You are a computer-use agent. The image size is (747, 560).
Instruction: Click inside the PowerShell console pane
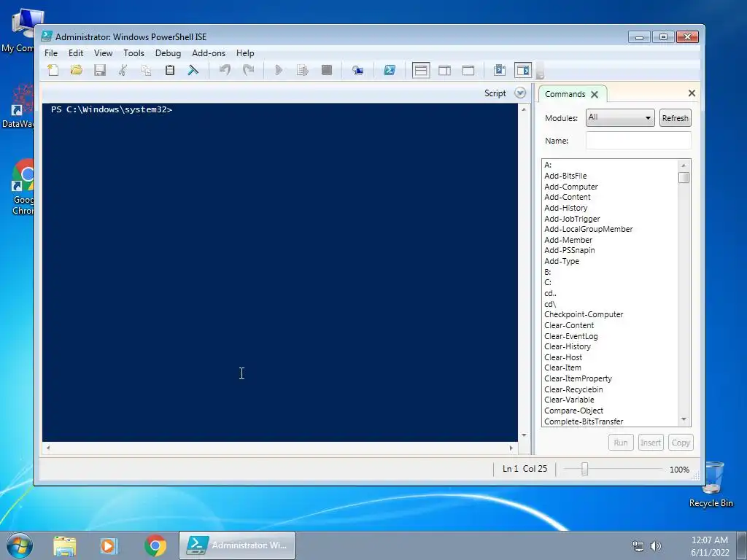(280, 273)
